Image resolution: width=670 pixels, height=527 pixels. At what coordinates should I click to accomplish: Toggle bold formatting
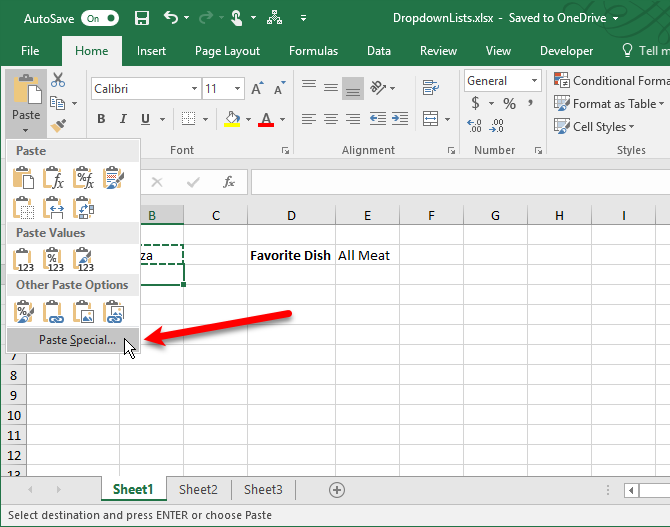pos(101,120)
